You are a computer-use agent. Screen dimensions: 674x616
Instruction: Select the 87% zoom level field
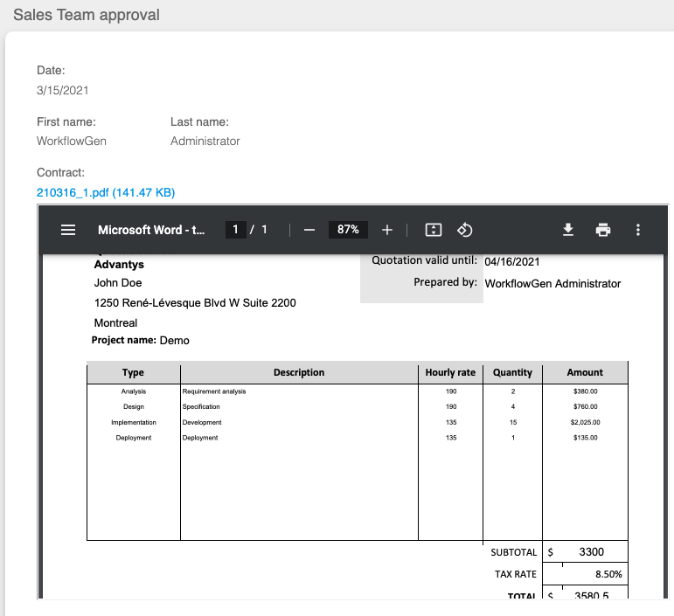[348, 230]
